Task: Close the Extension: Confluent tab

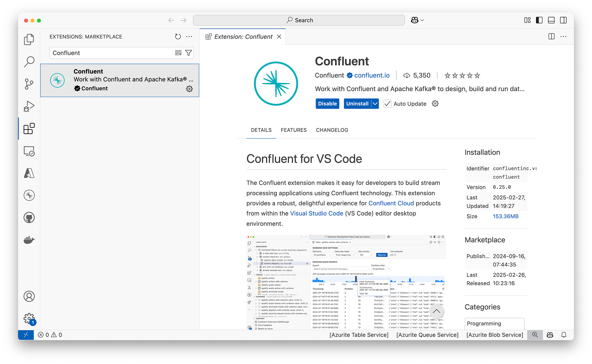Action: coord(279,37)
